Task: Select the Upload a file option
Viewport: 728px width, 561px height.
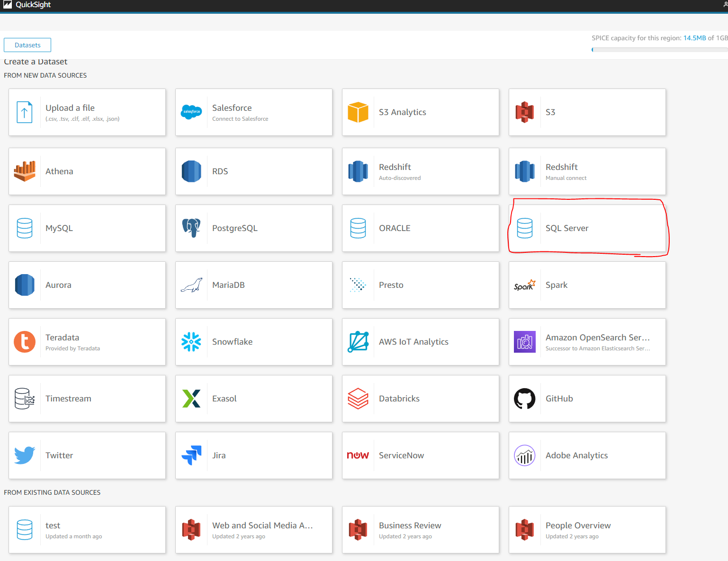Action: tap(87, 112)
